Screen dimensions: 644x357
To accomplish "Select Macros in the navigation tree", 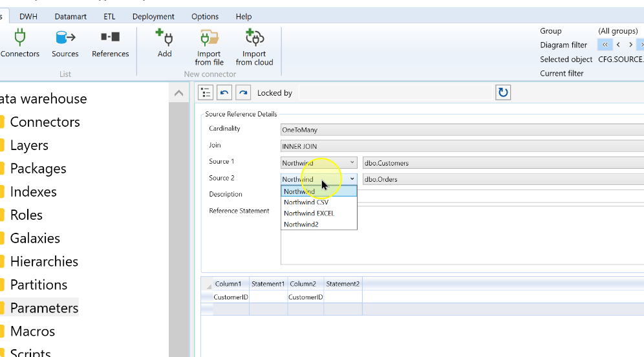I will coord(32,331).
